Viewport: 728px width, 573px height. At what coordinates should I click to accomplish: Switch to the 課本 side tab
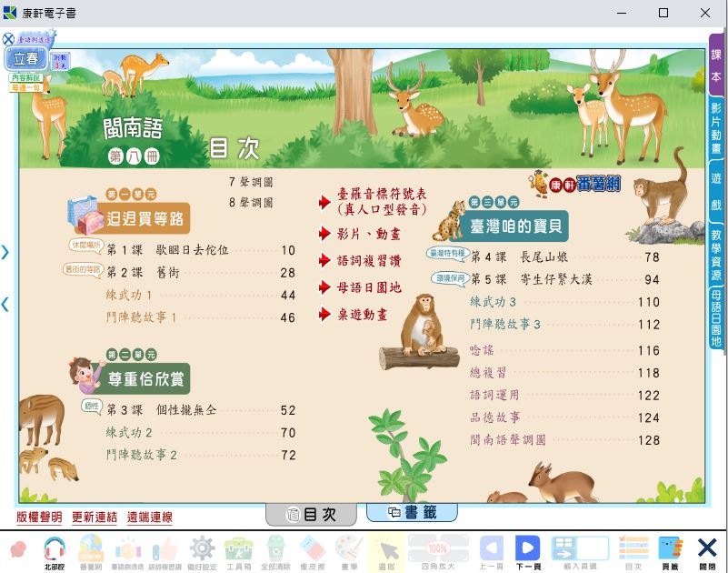pyautogui.click(x=716, y=65)
